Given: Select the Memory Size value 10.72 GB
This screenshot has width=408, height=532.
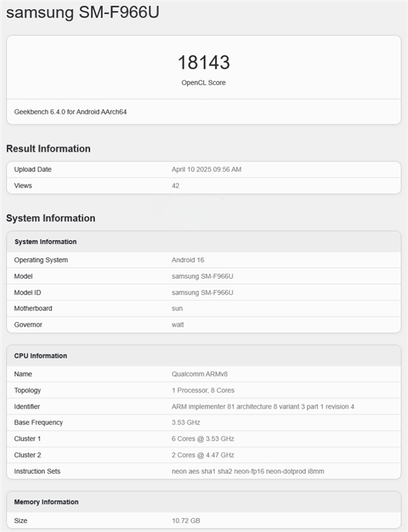Looking at the screenshot, I should click(x=186, y=520).
